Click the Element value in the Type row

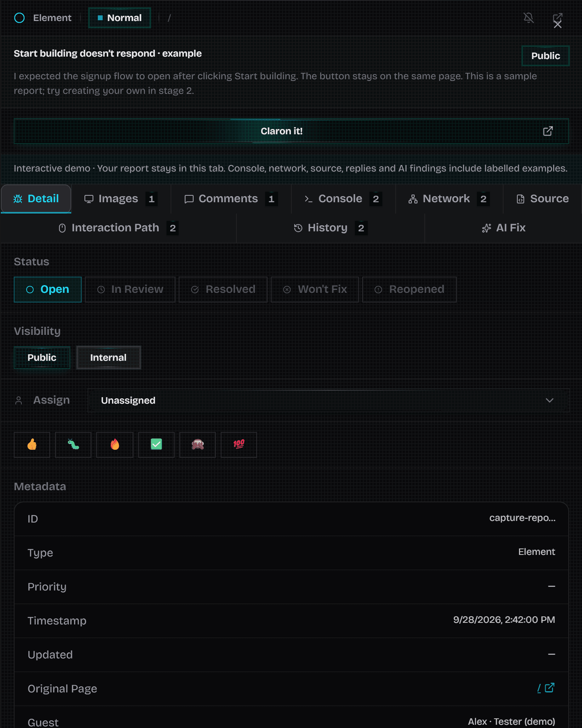pyautogui.click(x=537, y=552)
